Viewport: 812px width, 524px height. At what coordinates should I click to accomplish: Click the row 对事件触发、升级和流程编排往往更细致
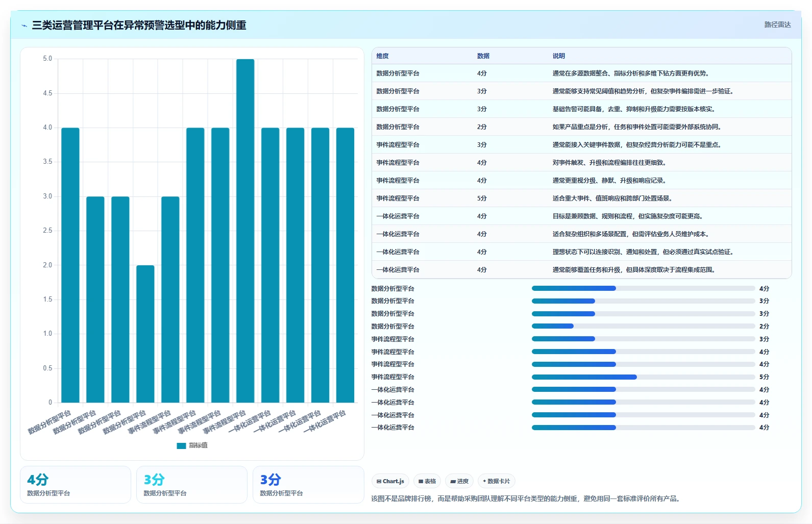(x=582, y=163)
